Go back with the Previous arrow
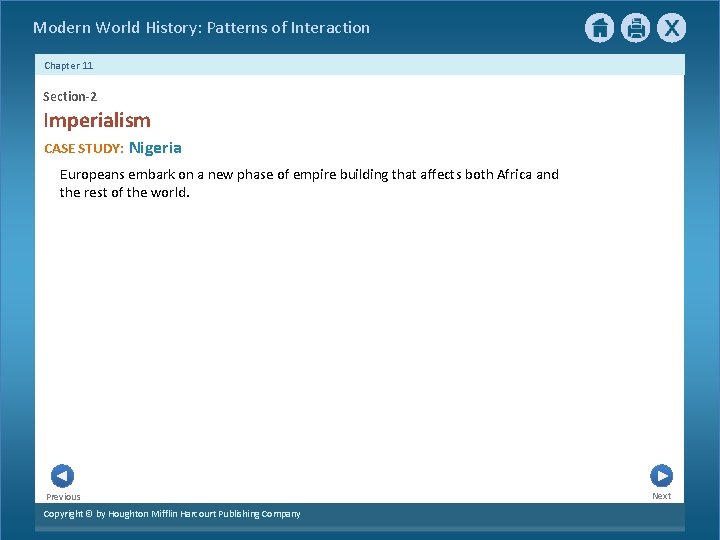Viewport: 720px width, 540px height. (x=62, y=476)
